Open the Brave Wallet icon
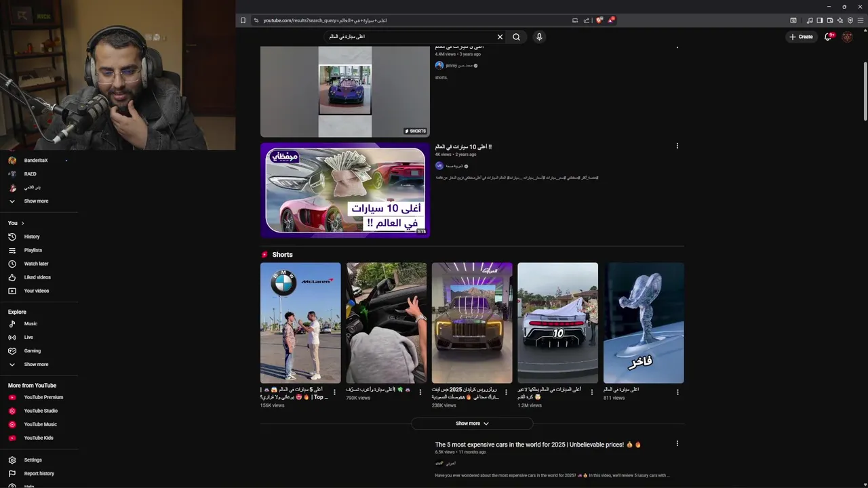Viewport: 868px width, 488px height. click(x=830, y=20)
